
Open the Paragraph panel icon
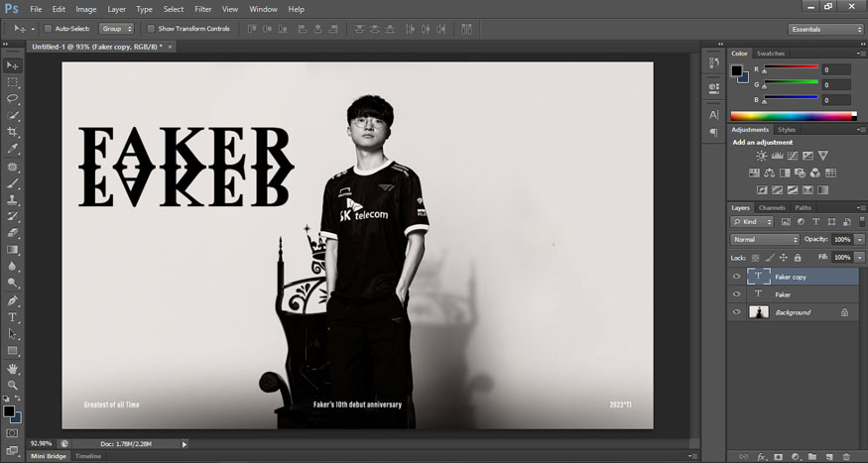[x=713, y=133]
